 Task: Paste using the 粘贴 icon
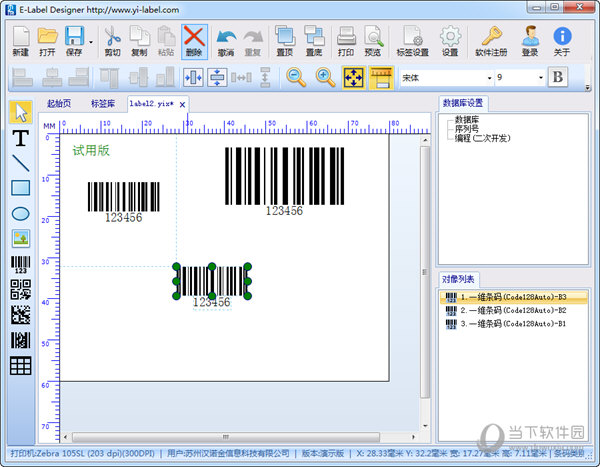tap(166, 41)
